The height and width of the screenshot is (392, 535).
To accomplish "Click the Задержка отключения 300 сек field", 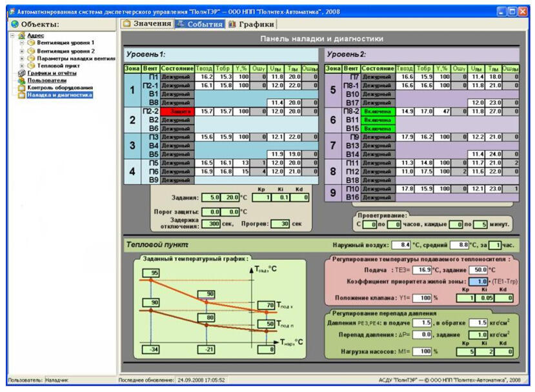I will (x=211, y=224).
